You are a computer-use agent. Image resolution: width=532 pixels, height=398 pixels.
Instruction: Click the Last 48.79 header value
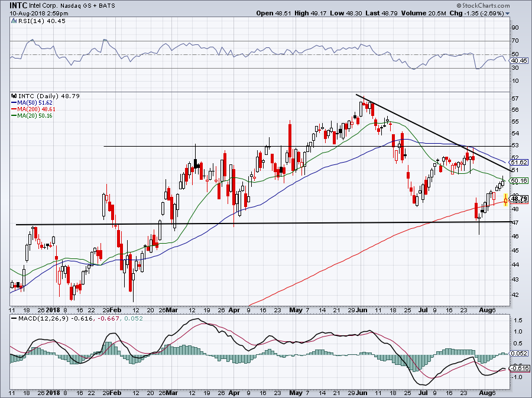coord(382,13)
